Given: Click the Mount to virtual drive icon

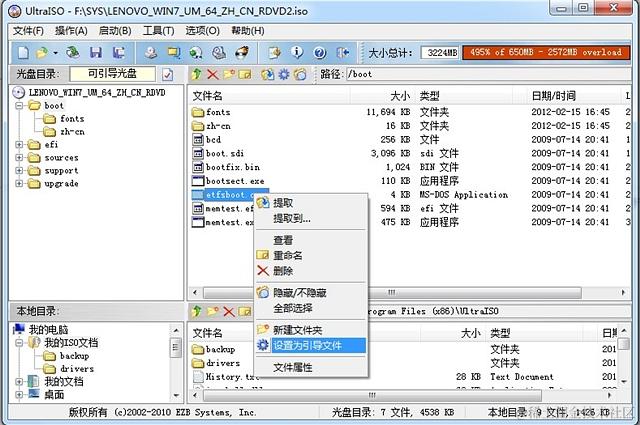Looking at the screenshot, I should point(219,53).
